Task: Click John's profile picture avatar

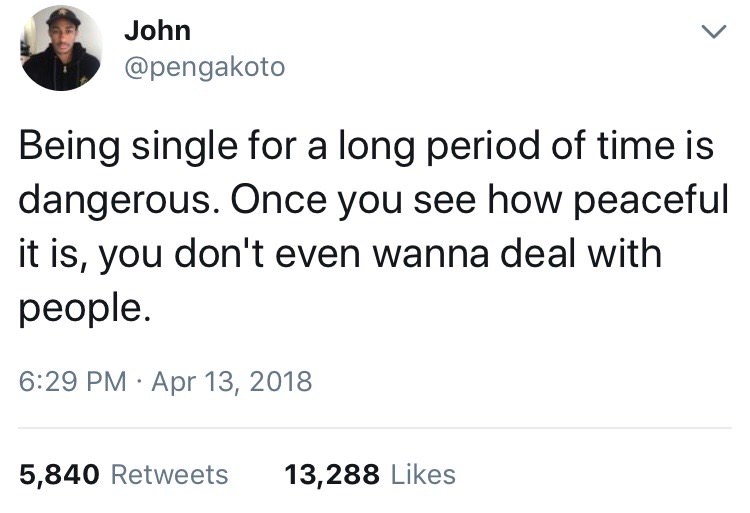Action: click(62, 48)
